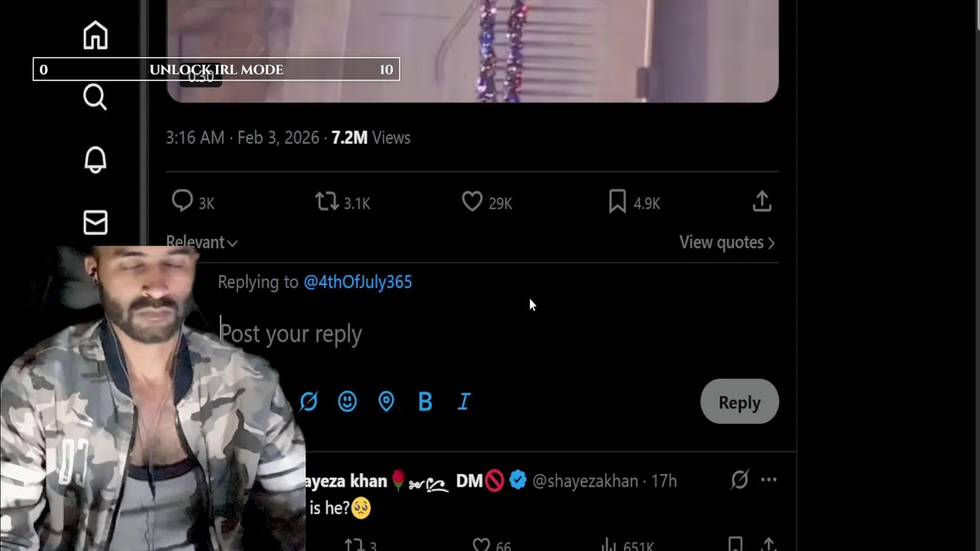Open View quotes link
This screenshot has width=980, height=551.
point(727,242)
